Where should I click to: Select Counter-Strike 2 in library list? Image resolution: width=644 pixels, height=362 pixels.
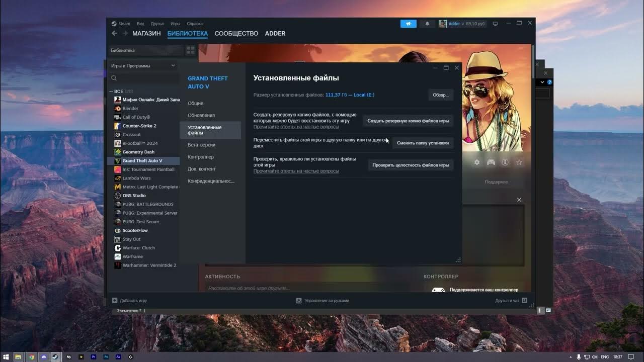(x=136, y=126)
